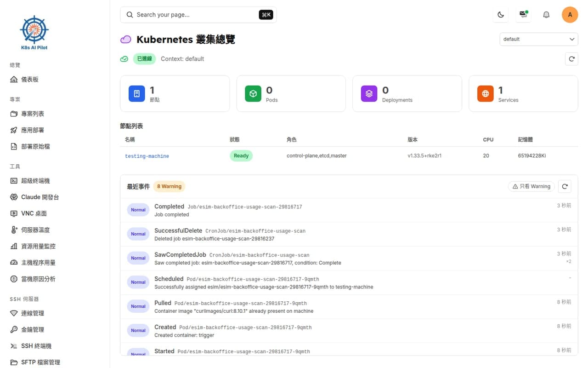Open the Completed event row
The image size is (588, 368).
coord(349,210)
